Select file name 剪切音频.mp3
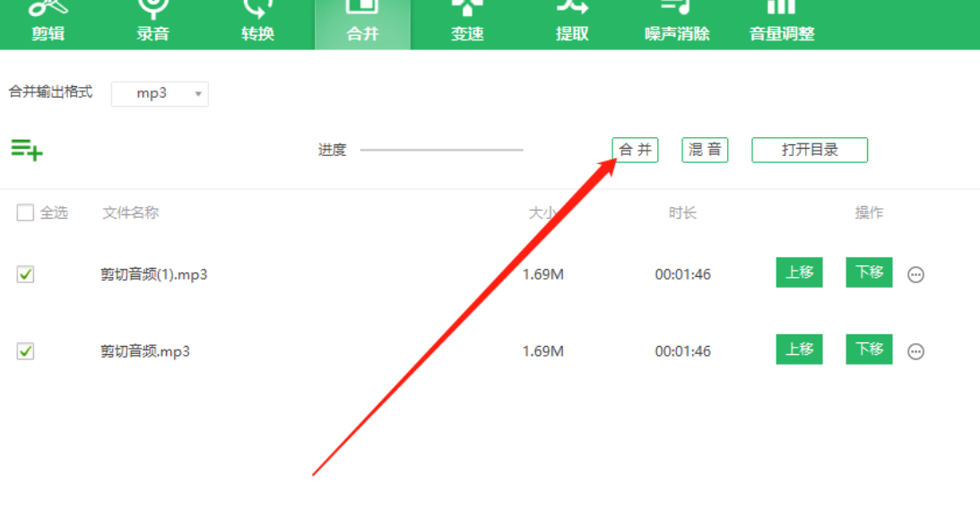This screenshot has height=510, width=980. point(145,351)
